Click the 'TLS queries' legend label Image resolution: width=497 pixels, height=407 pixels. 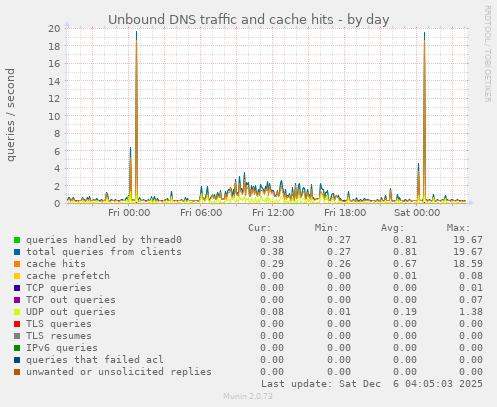tap(59, 324)
